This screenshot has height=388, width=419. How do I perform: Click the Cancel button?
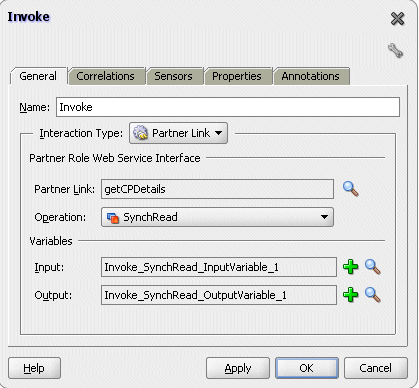[376, 368]
